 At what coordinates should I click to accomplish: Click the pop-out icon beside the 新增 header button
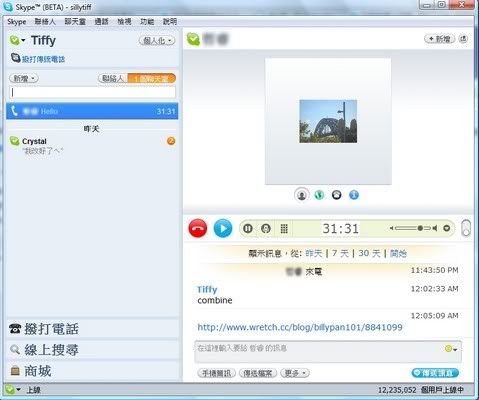[x=463, y=39]
